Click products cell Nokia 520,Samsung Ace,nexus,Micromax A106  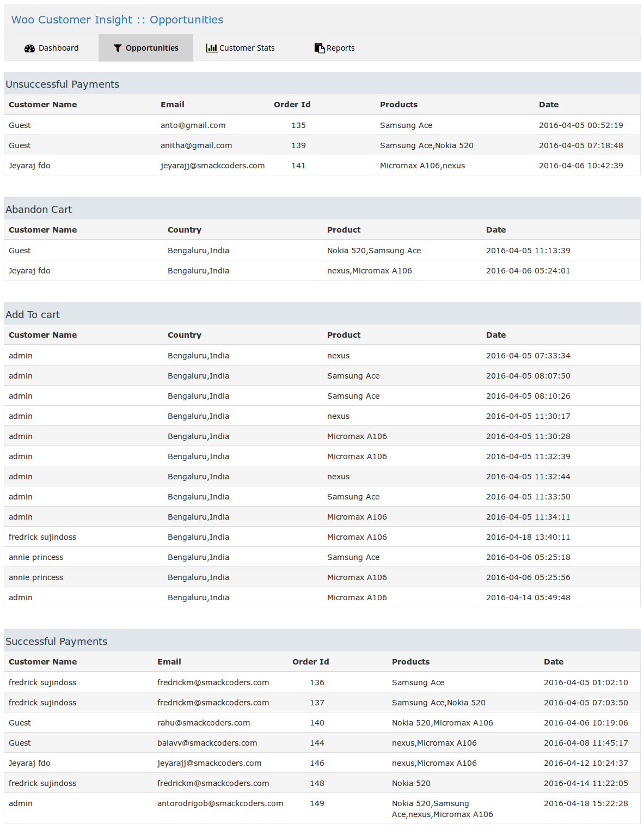442,809
